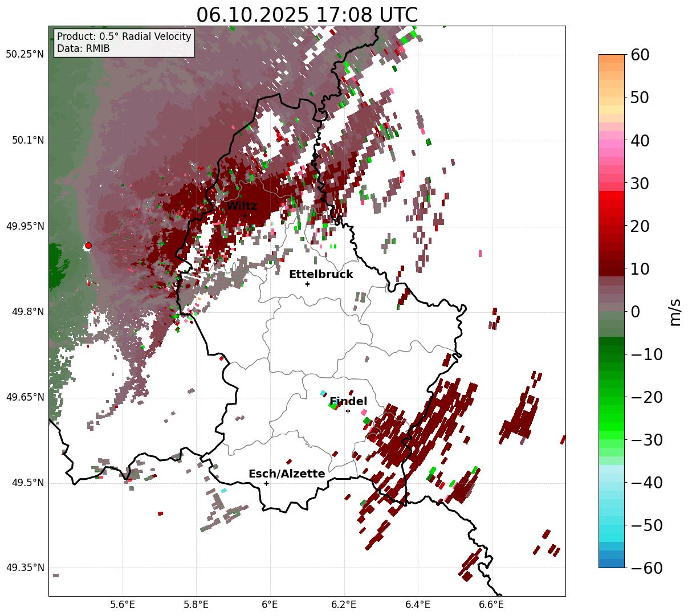Viewport: 688px width, 616px height.
Task: Click the 5.6°E longitude label
Action: [x=123, y=604]
